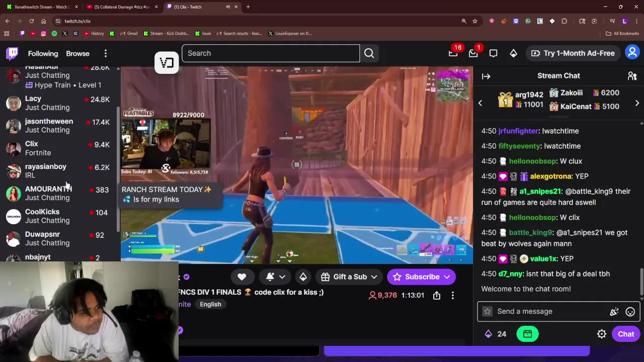Open the chat community users icon
The width and height of the screenshot is (644, 362).
point(632,76)
